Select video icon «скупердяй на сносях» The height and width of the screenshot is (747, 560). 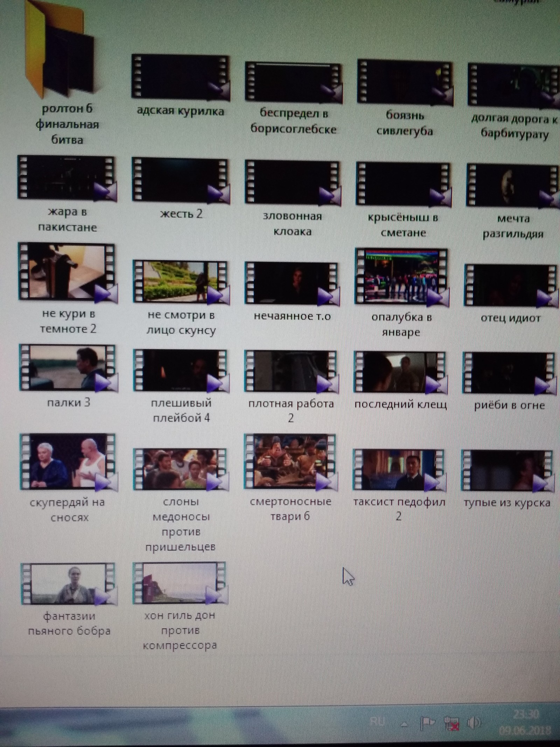tap(68, 462)
